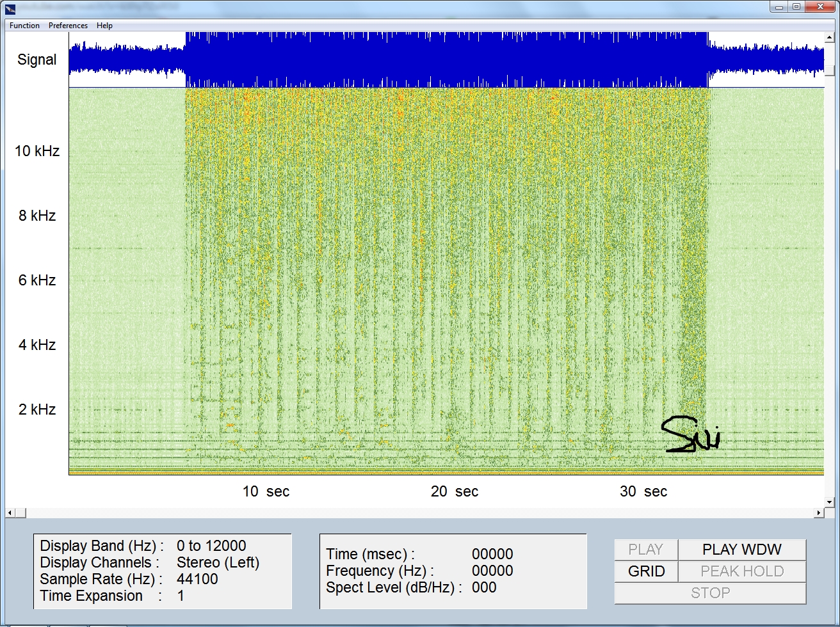Minimize the spectrogram window

pyautogui.click(x=779, y=7)
